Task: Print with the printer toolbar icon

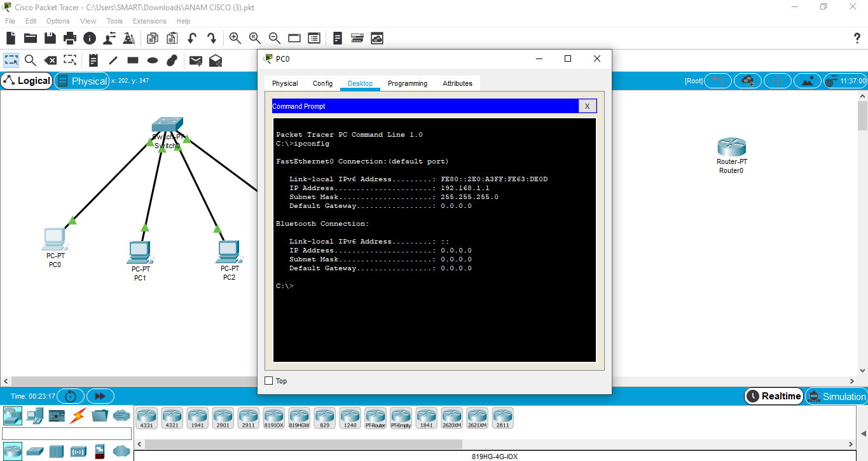Action: 70,38
